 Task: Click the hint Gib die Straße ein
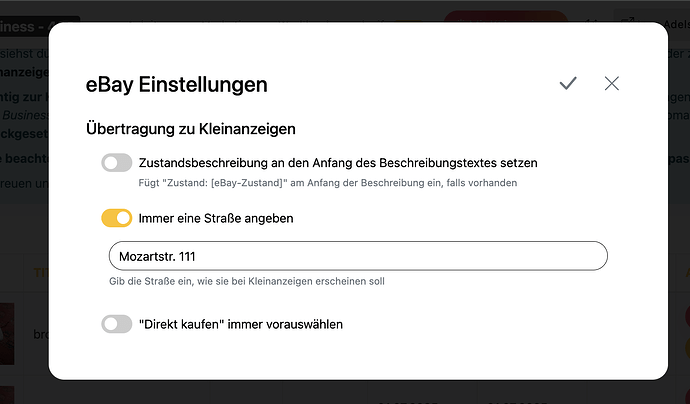247,281
